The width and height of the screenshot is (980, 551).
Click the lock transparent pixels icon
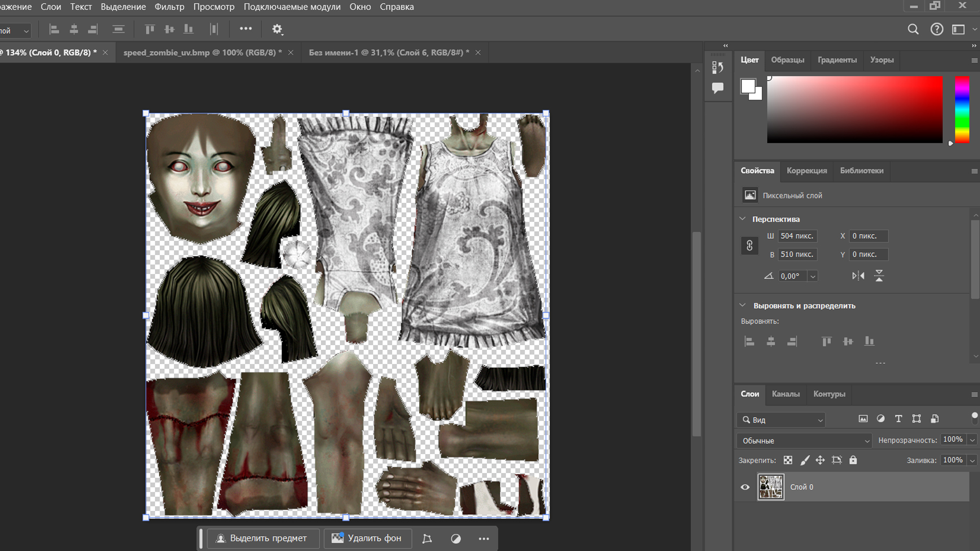pos(788,460)
